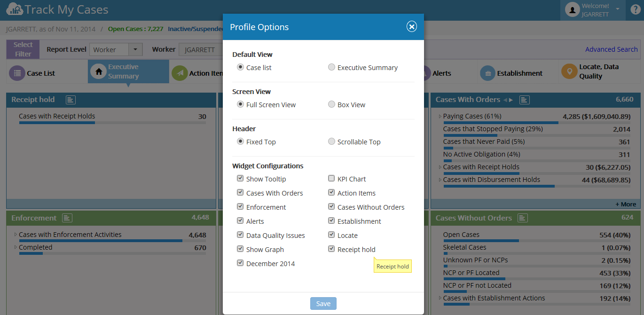Open the Report Level dropdown arrow
This screenshot has height=315, width=644.
coord(135,49)
